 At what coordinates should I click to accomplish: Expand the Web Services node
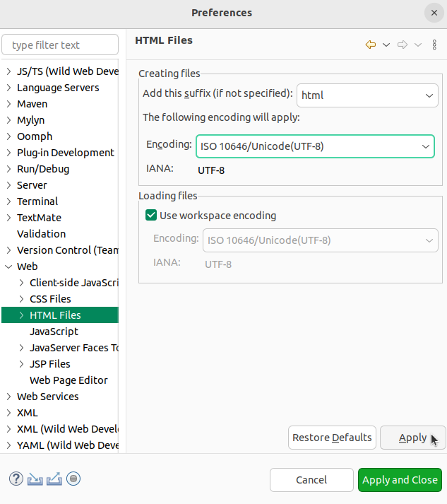click(8, 397)
